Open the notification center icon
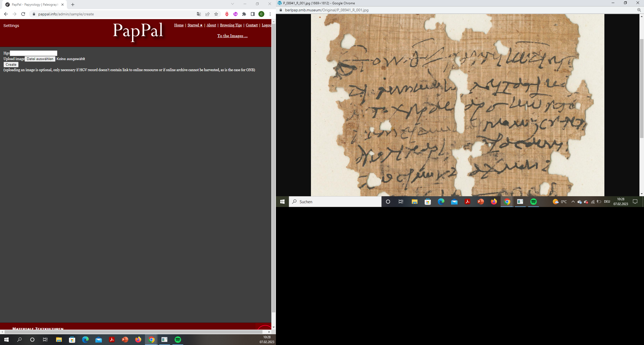 point(635,202)
